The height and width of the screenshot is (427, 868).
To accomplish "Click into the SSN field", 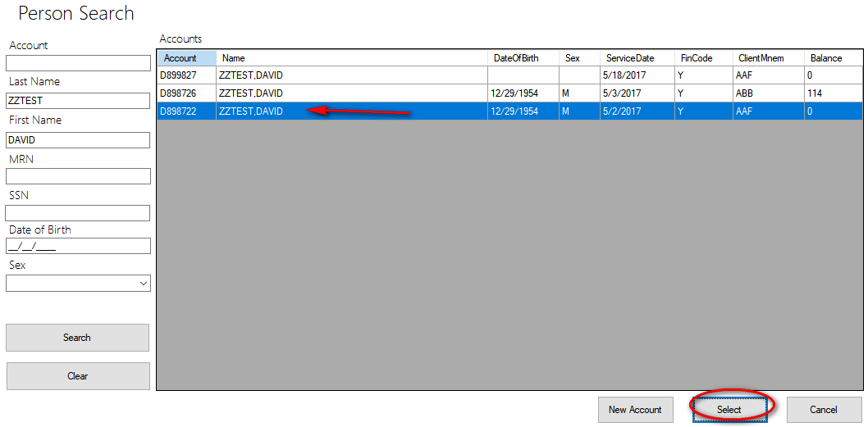I will 78,213.
